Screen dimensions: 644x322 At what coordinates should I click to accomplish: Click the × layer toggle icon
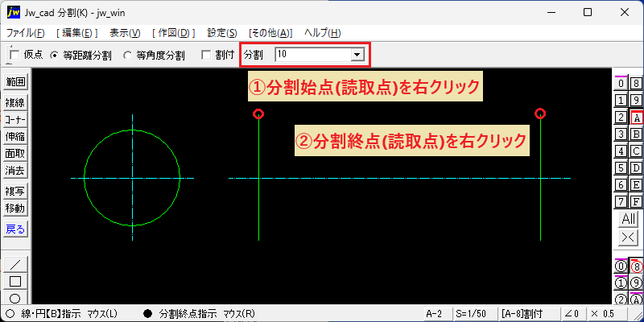(x=629, y=237)
